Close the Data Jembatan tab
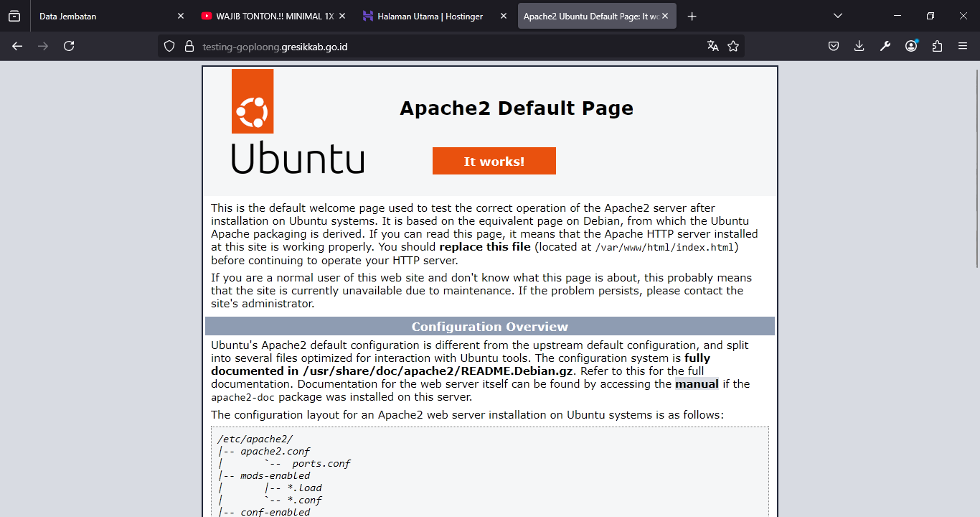 tap(180, 16)
